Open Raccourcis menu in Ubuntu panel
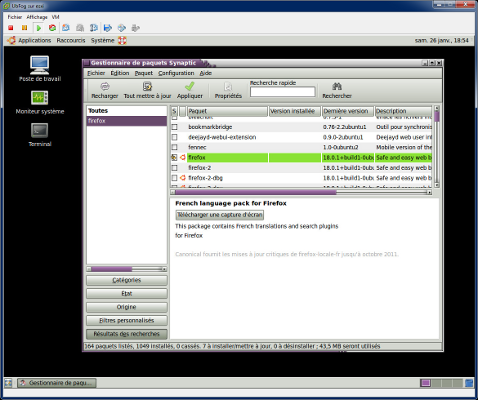 coord(71,40)
